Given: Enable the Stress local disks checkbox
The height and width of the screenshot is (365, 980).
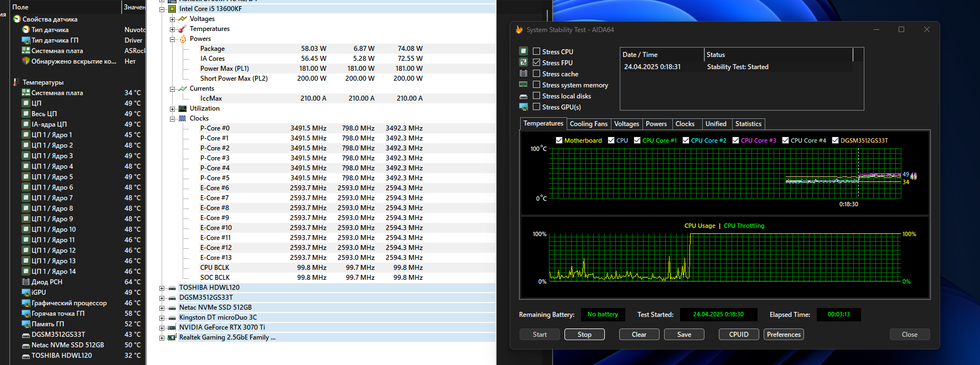Looking at the screenshot, I should tap(536, 96).
